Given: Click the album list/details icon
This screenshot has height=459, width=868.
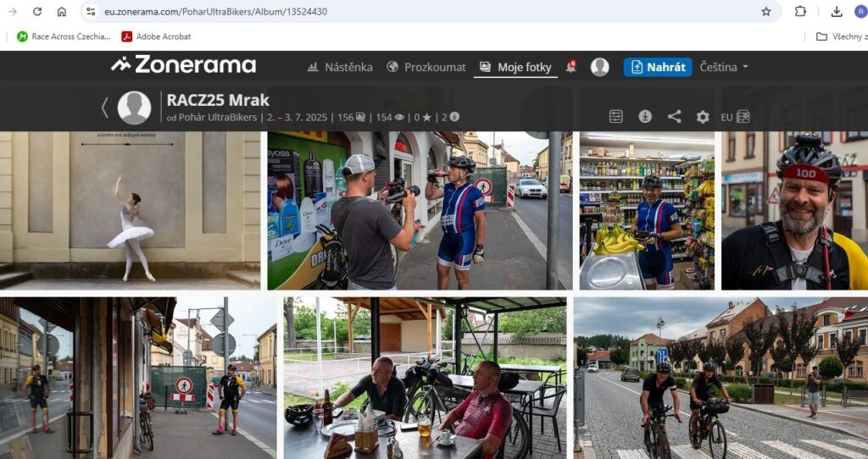Looking at the screenshot, I should click(x=616, y=117).
